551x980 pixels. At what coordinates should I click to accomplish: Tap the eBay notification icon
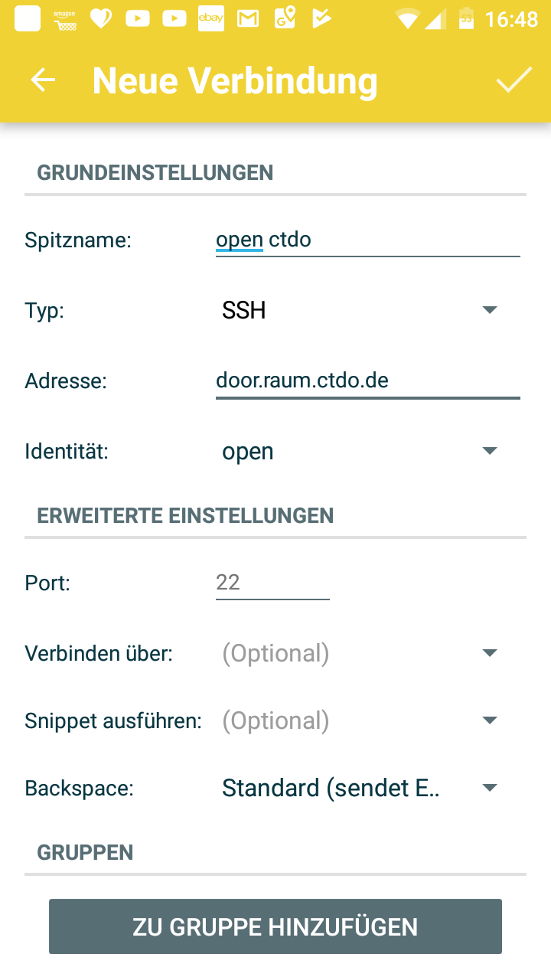click(211, 19)
